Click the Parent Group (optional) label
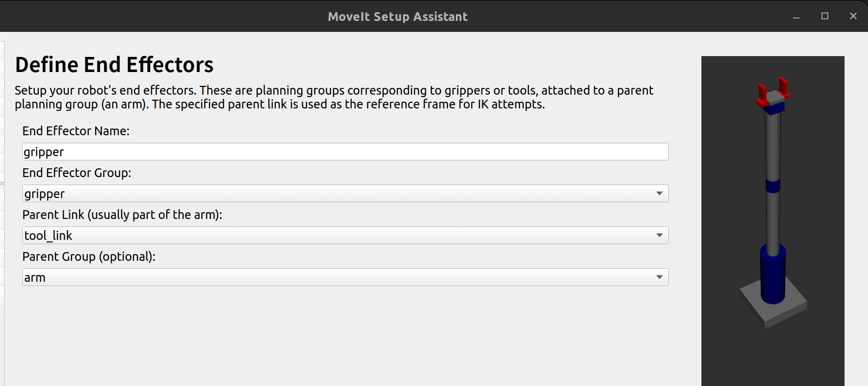 [89, 257]
